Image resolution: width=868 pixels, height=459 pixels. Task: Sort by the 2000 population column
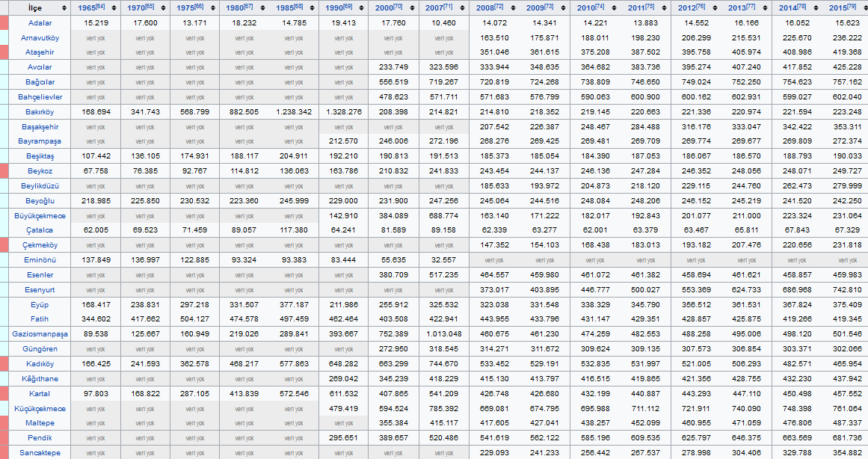(412, 7)
